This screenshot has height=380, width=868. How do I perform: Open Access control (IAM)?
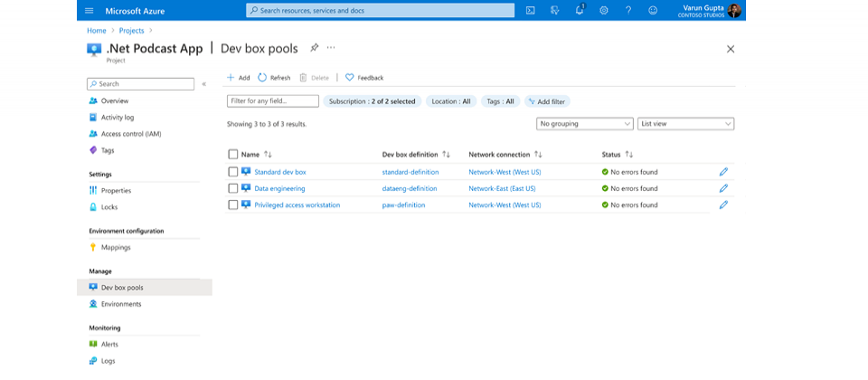131,134
